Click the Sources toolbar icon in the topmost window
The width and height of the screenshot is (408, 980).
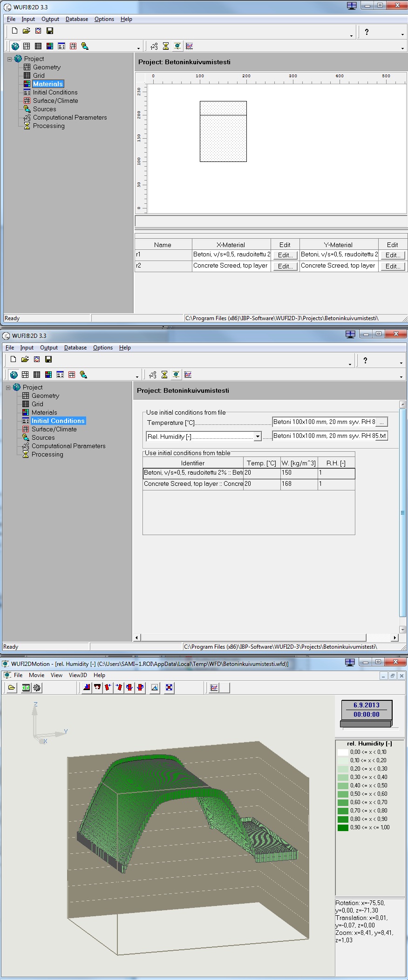click(x=84, y=46)
